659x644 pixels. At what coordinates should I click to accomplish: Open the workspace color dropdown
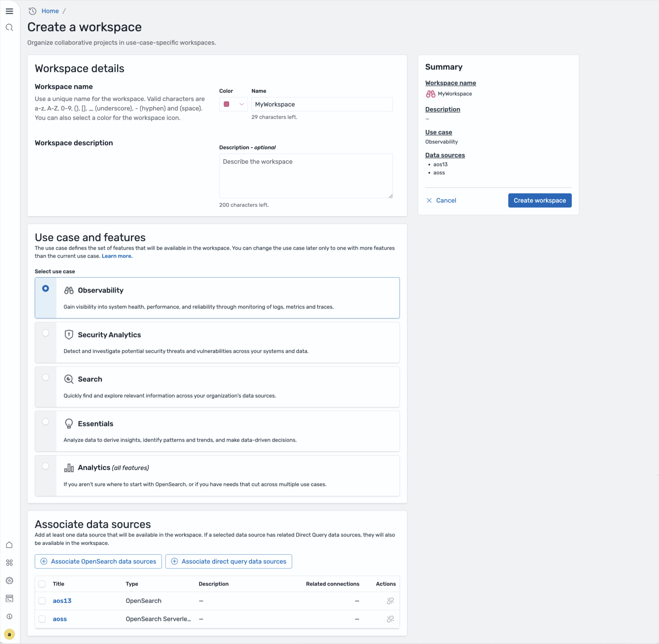[x=234, y=104]
